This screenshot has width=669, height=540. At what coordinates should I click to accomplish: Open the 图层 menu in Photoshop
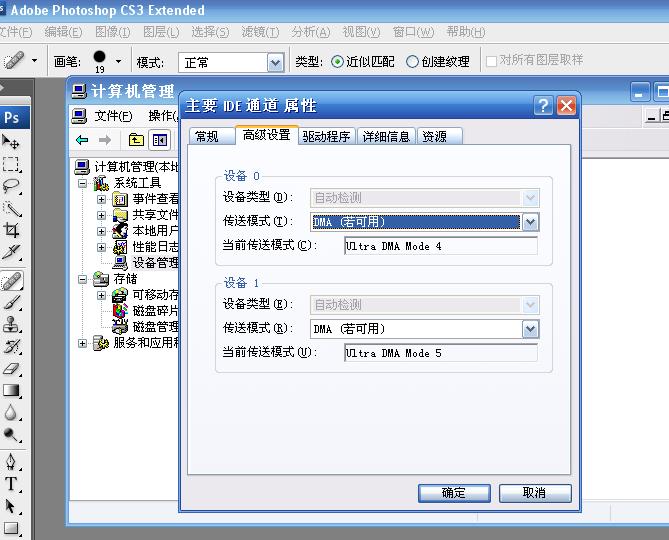(x=161, y=32)
